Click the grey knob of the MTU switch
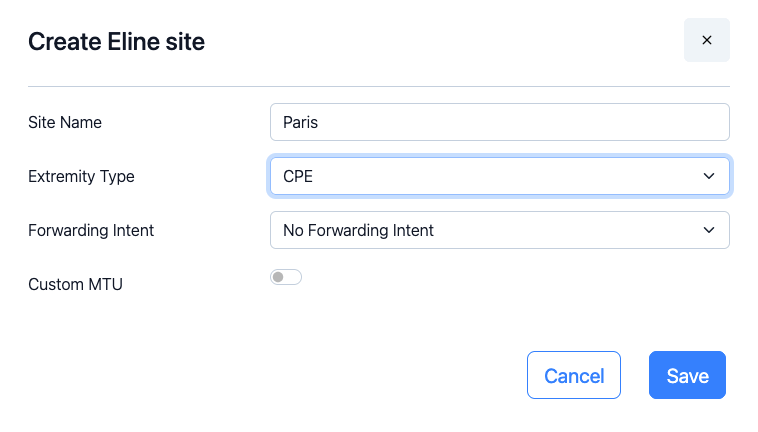The image size is (758, 432). (278, 277)
